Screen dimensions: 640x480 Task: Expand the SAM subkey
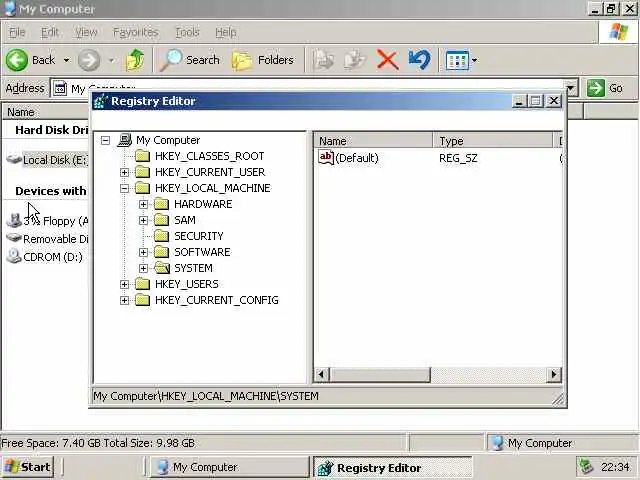(143, 221)
